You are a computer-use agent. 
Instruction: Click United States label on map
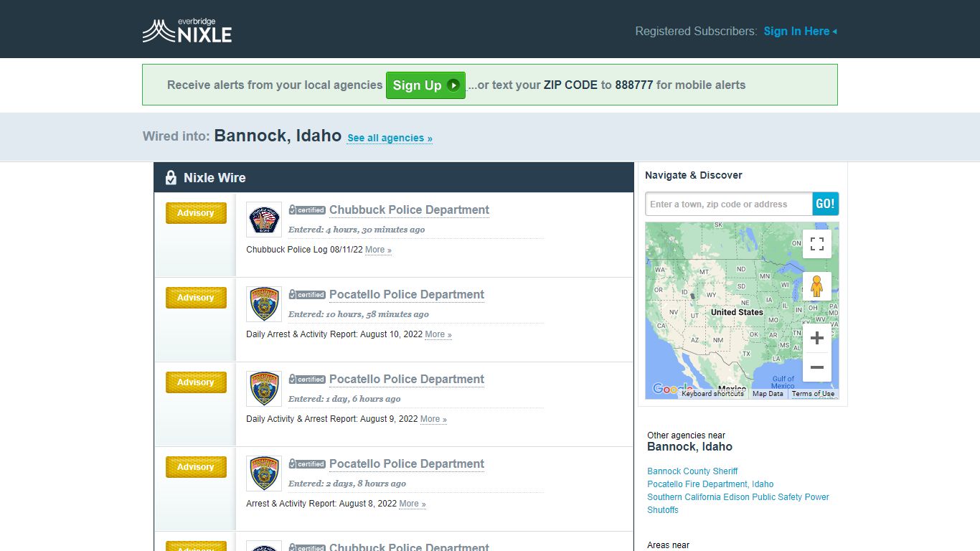click(x=737, y=312)
